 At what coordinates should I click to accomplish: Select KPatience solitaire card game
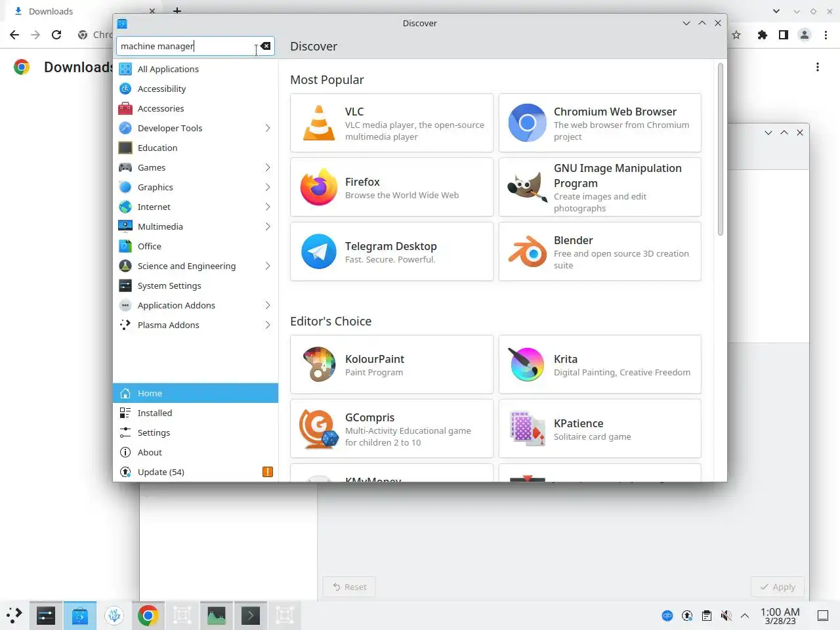(x=600, y=429)
